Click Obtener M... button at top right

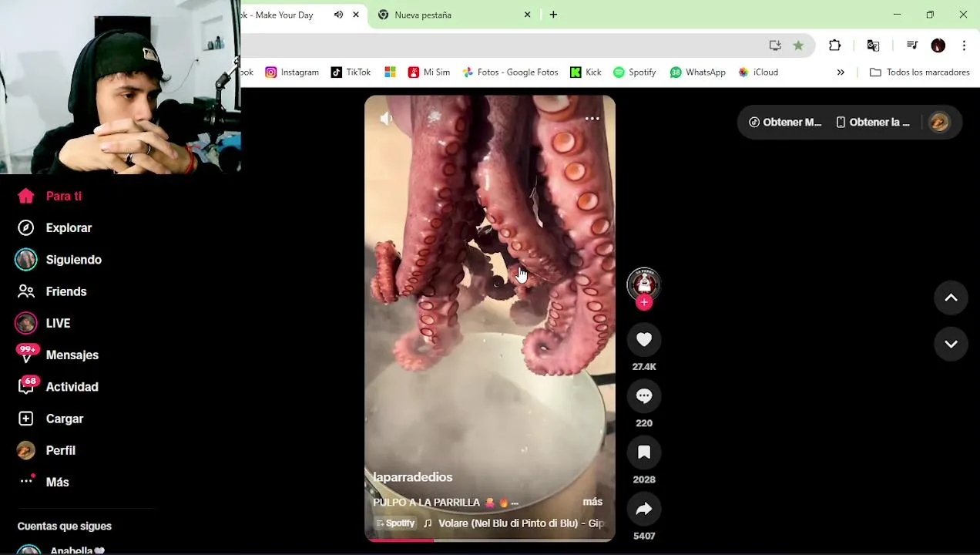click(785, 122)
